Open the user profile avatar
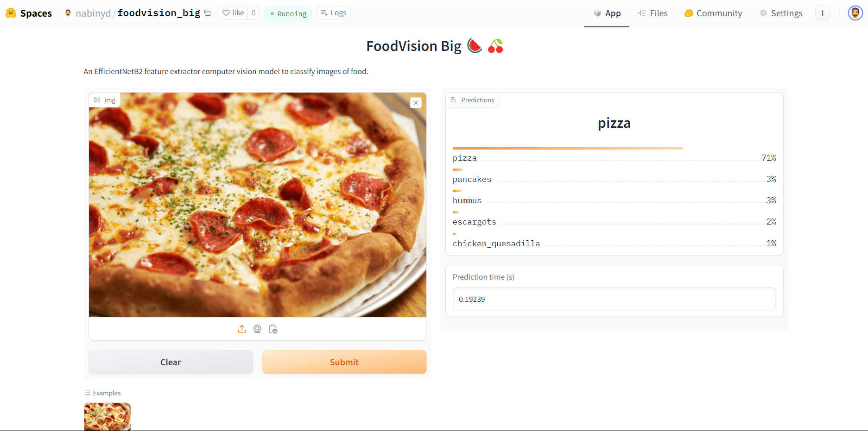This screenshot has height=431, width=868. 855,13
